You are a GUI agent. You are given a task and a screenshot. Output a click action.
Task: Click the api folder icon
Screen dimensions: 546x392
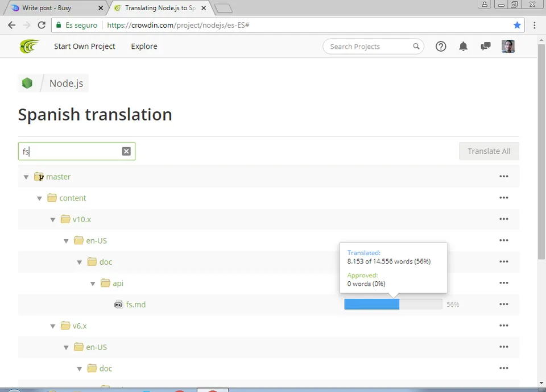105,283
